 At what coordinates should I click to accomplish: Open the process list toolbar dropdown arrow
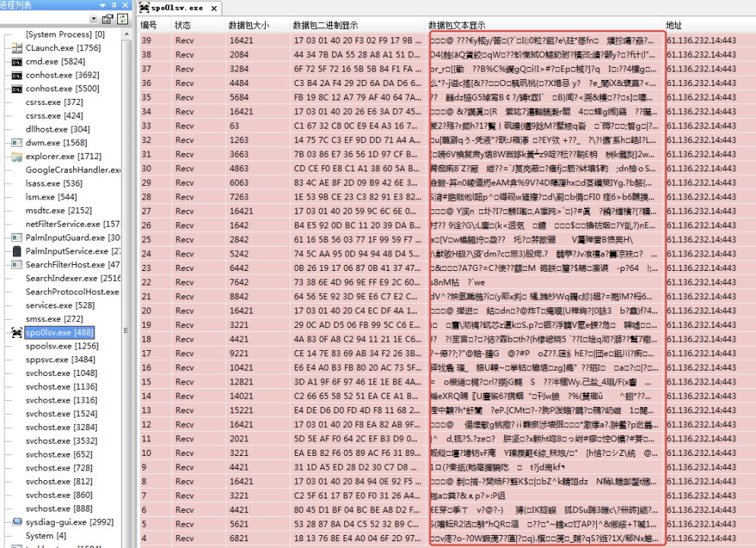coord(93,19)
